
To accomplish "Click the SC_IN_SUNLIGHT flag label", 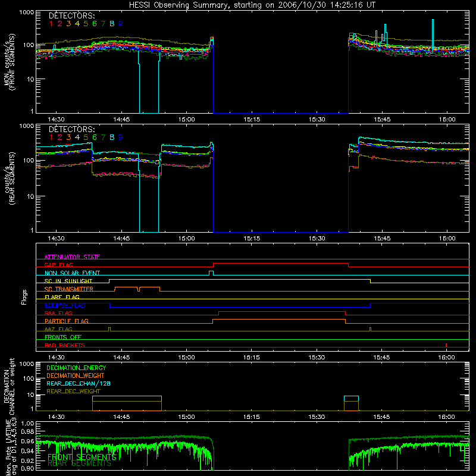I will click(68, 281).
